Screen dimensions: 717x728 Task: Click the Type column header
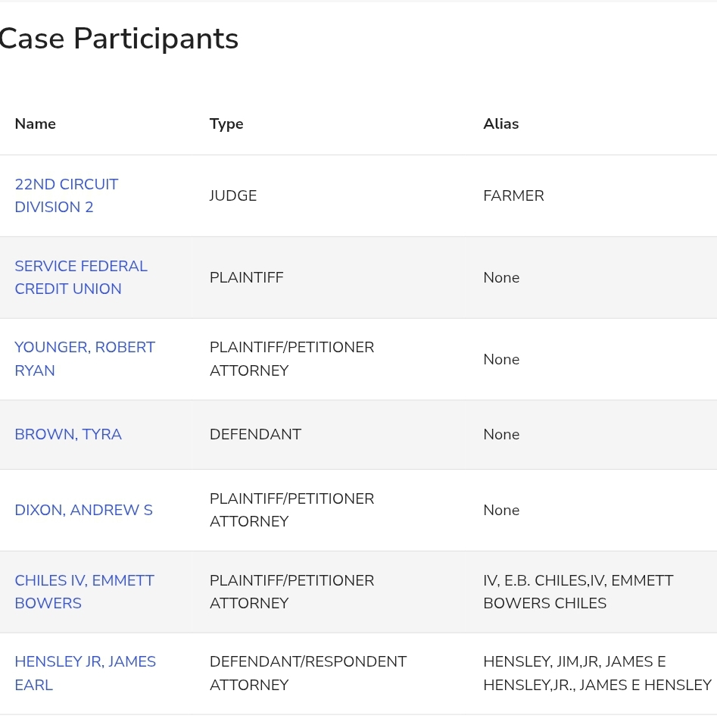(226, 123)
